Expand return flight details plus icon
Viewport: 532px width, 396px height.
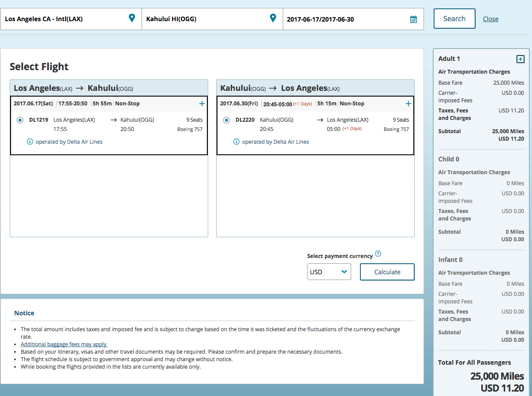(408, 104)
